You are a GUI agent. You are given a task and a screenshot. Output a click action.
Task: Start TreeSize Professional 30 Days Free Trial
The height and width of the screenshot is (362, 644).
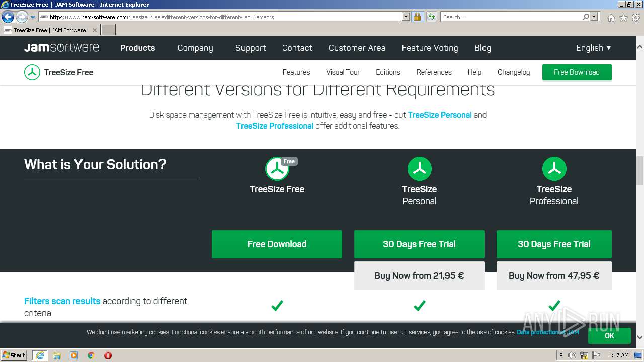click(554, 244)
